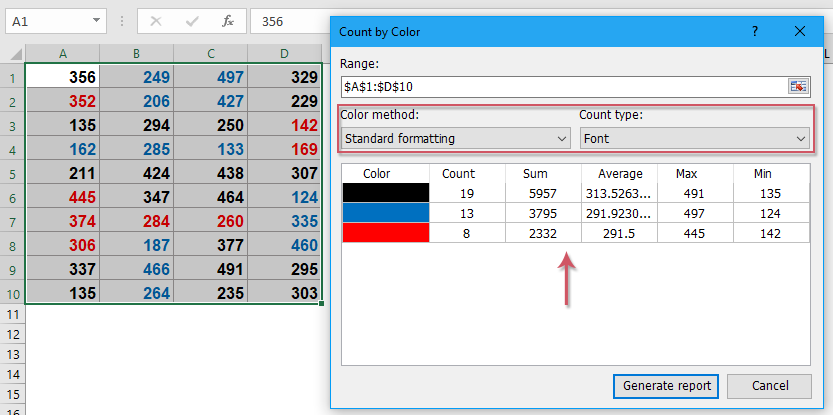Select row 5 header

(13, 174)
